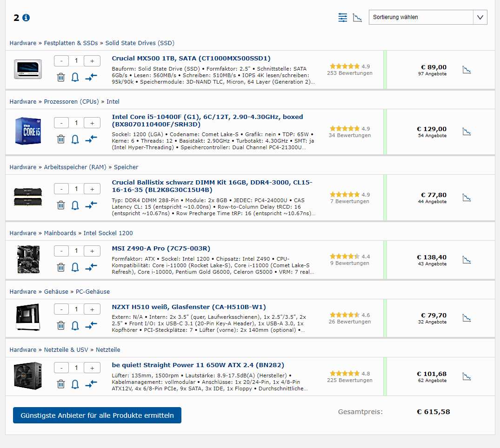Image resolution: width=500 pixels, height=448 pixels.
Task: Decrease quantity of Crucial MX500
Action: 61,61
